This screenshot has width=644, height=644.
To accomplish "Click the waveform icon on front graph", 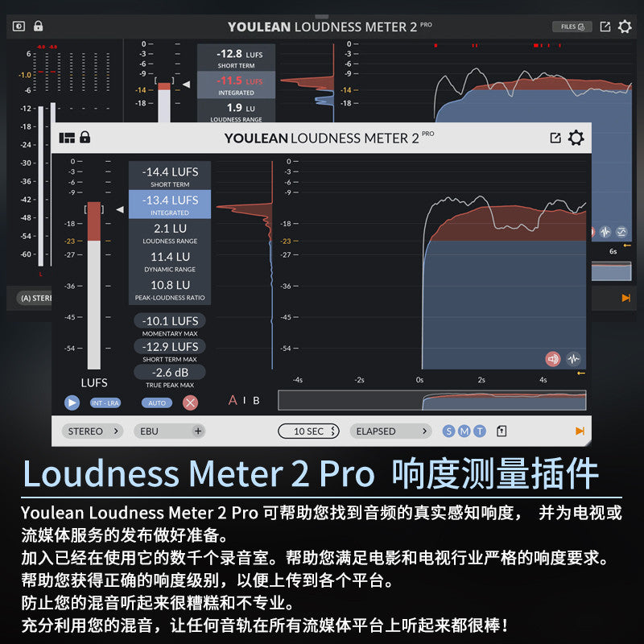I will coord(573,359).
